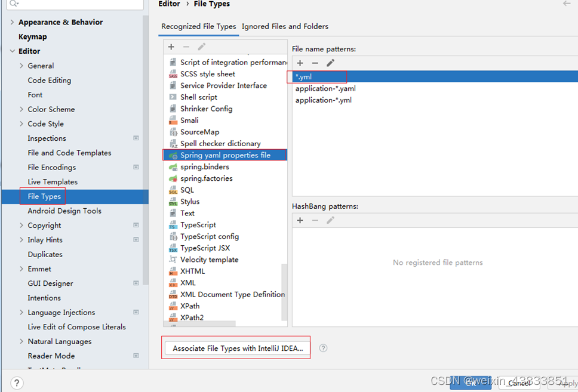Switch to Recognized File Types tab

tap(198, 26)
